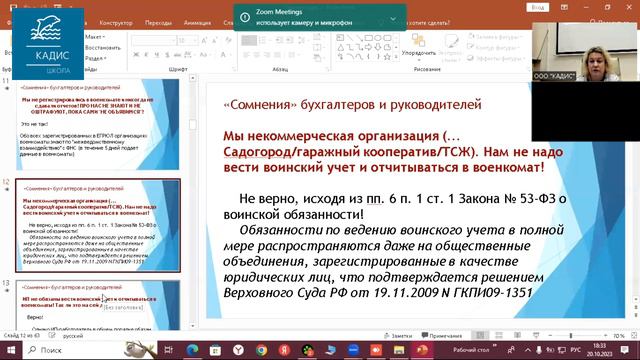This screenshot has width=640, height=360.
Task: Open File Explorer from the taskbar
Action: pyautogui.click(x=399, y=350)
